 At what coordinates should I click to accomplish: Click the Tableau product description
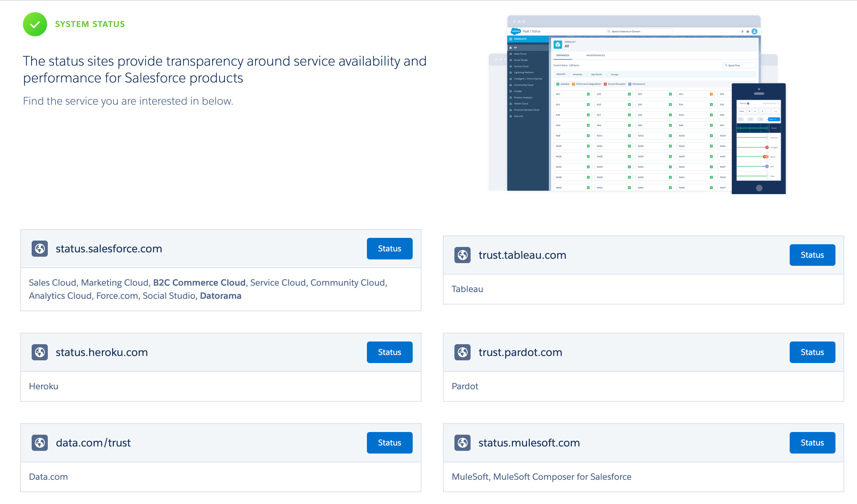(x=467, y=289)
